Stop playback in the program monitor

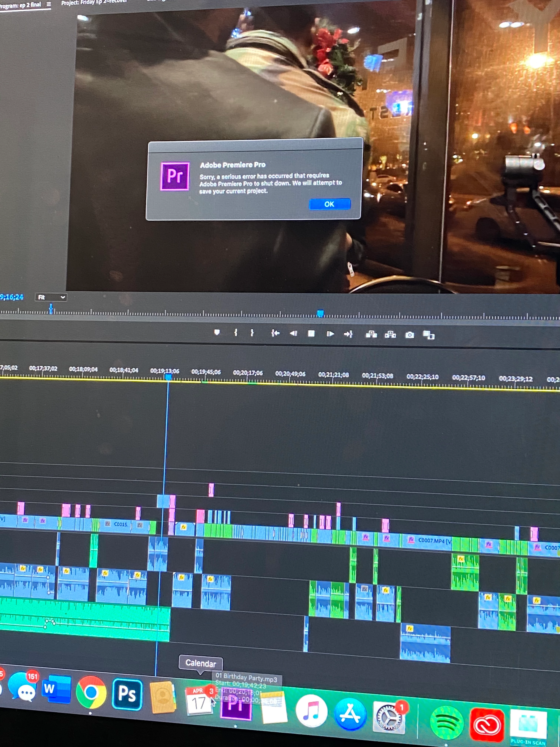point(311,334)
